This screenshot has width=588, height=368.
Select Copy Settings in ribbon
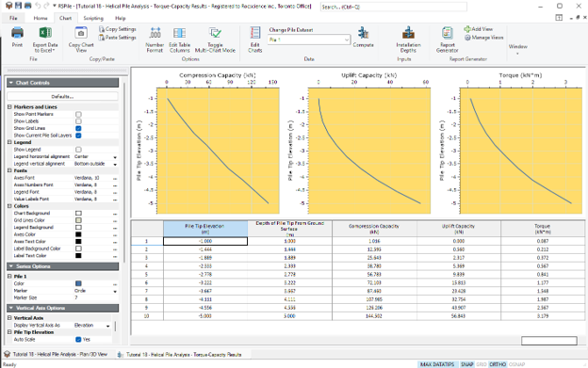(x=118, y=29)
